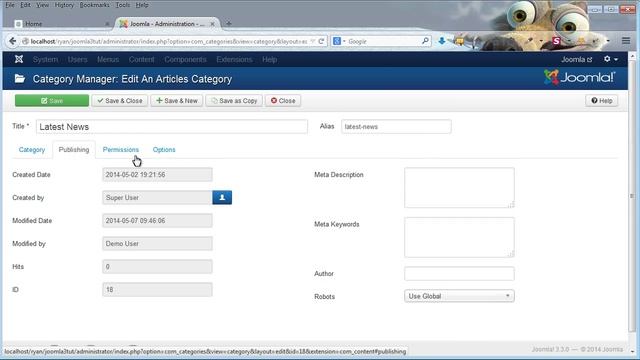Switch to the Home browser tab

(61, 24)
